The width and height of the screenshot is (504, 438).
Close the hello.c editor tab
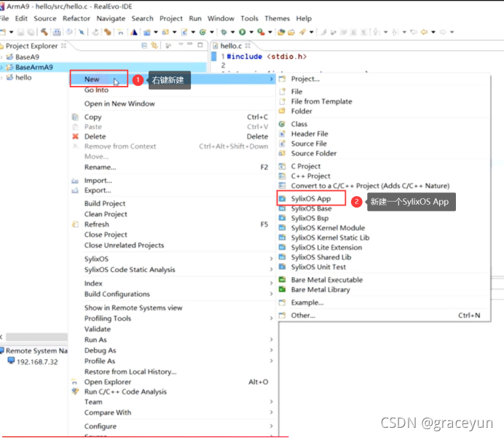point(248,46)
